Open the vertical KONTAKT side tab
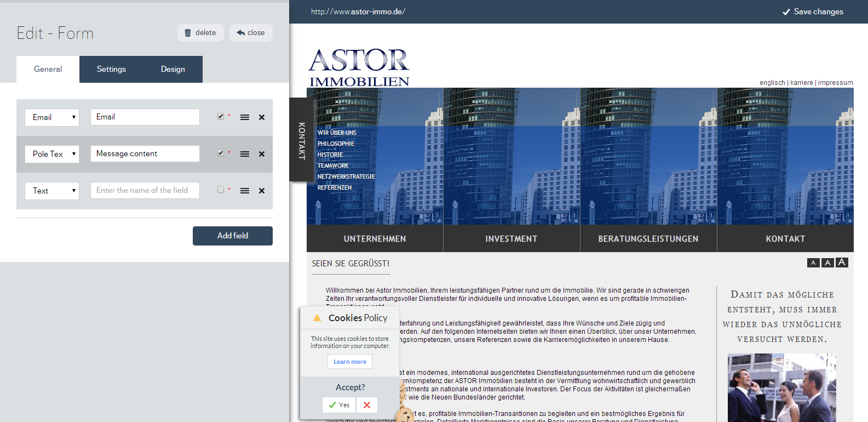 tap(301, 140)
